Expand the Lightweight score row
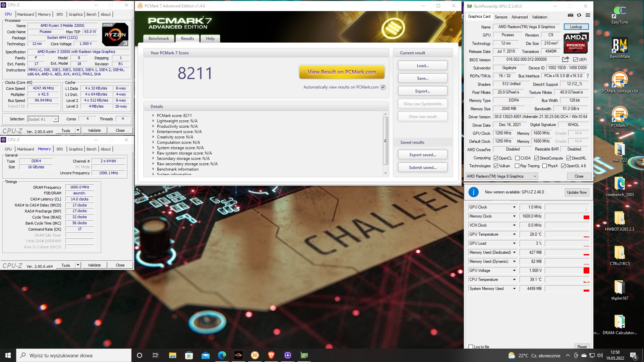The width and height of the screenshot is (644, 362). pyautogui.click(x=153, y=121)
